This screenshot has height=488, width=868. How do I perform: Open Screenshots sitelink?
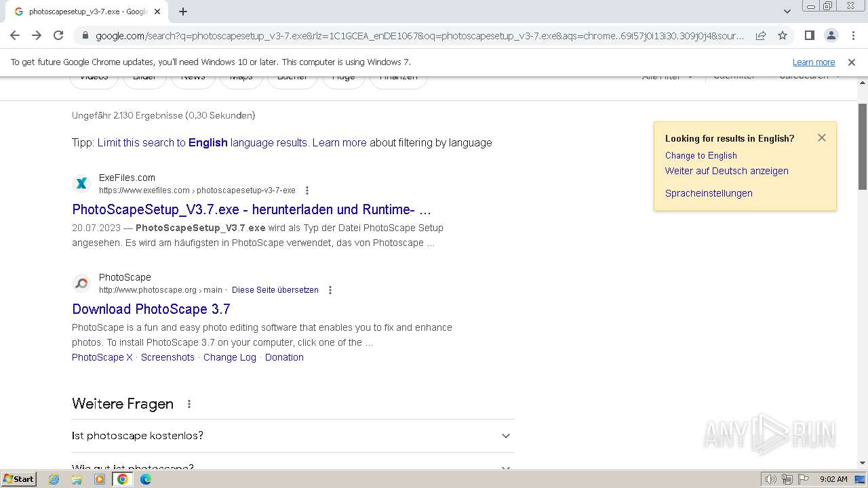[167, 357]
